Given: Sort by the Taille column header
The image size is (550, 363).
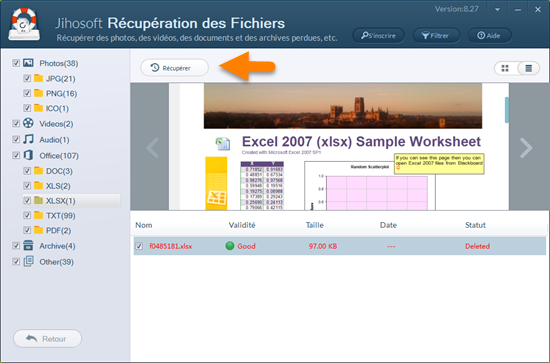Looking at the screenshot, I should pyautogui.click(x=315, y=225).
